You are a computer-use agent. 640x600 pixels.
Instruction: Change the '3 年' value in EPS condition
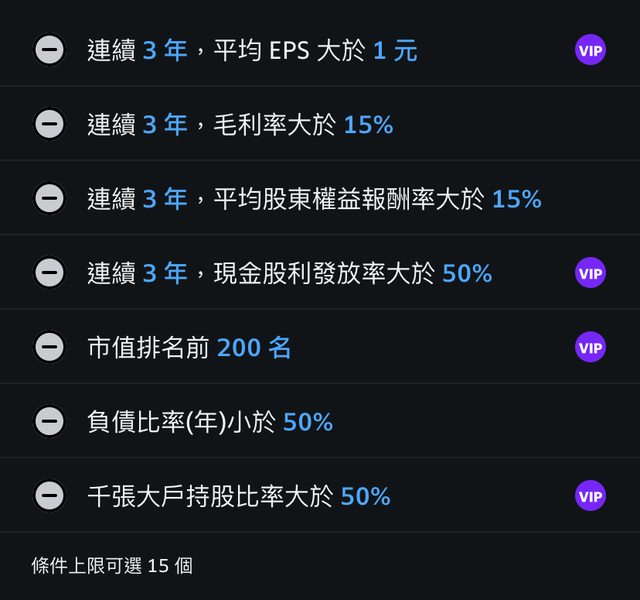point(165,50)
